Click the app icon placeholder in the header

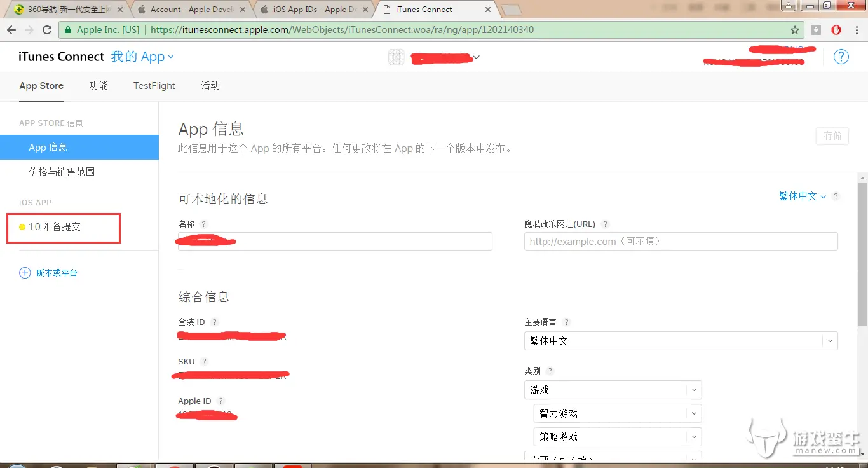pyautogui.click(x=396, y=57)
